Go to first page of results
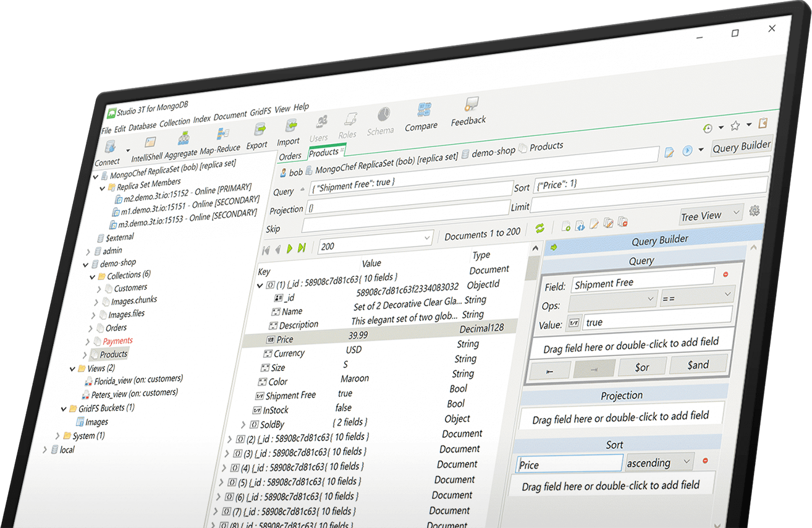The image size is (812, 528). pos(266,250)
